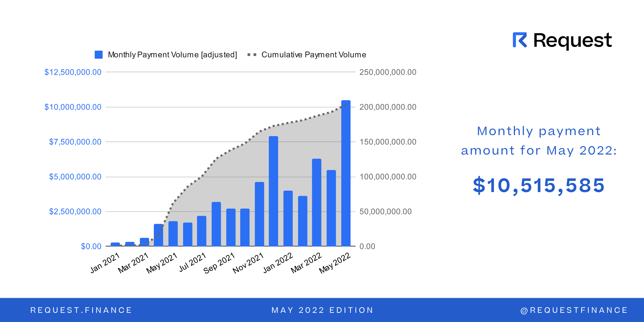Click the Cumulative Payment Volume legend label
Image resolution: width=644 pixels, height=322 pixels.
[314, 55]
